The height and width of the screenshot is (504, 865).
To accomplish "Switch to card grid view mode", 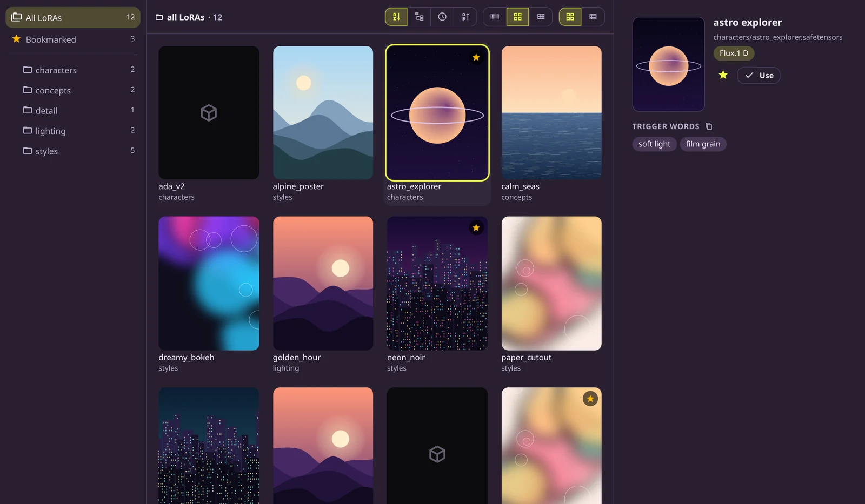I will point(570,17).
